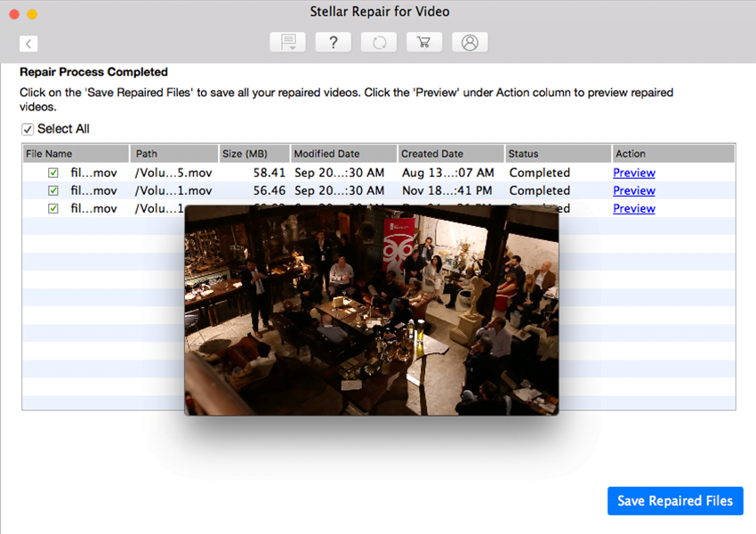Uncheck the second file row checkbox

(53, 190)
